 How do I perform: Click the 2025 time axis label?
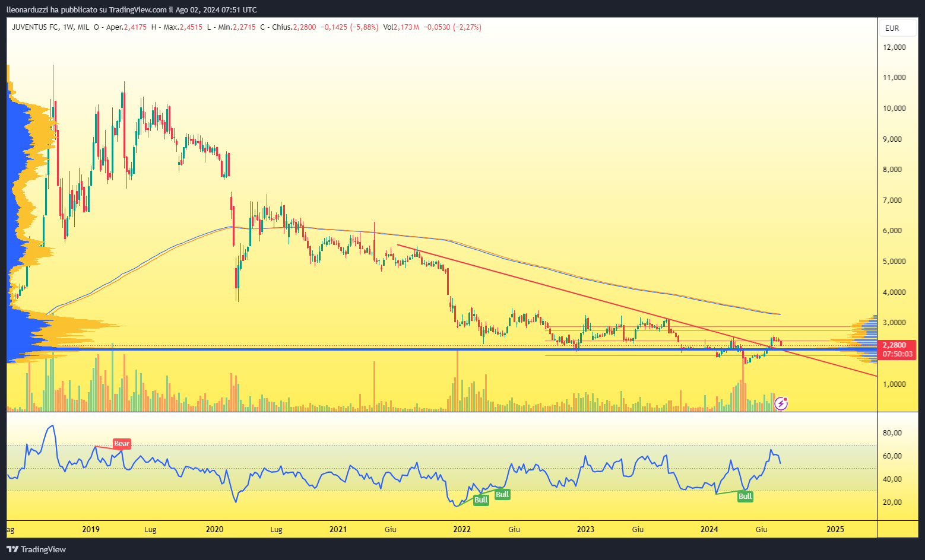tap(835, 529)
